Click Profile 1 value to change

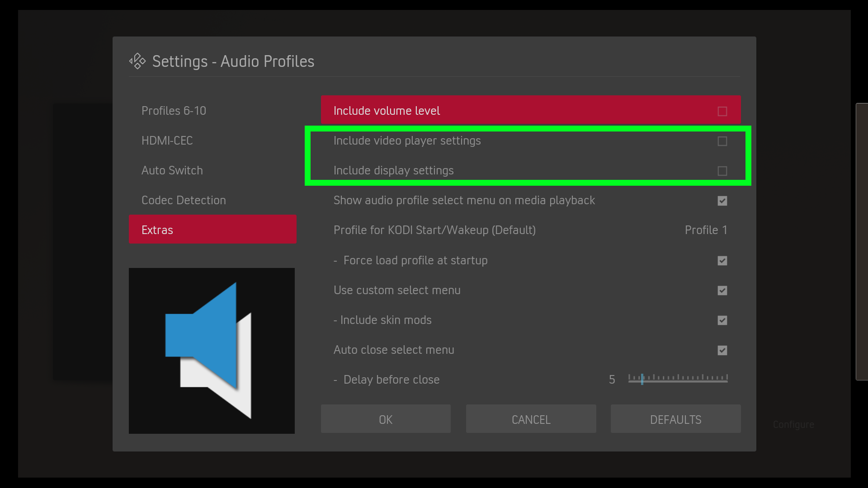[x=706, y=230]
